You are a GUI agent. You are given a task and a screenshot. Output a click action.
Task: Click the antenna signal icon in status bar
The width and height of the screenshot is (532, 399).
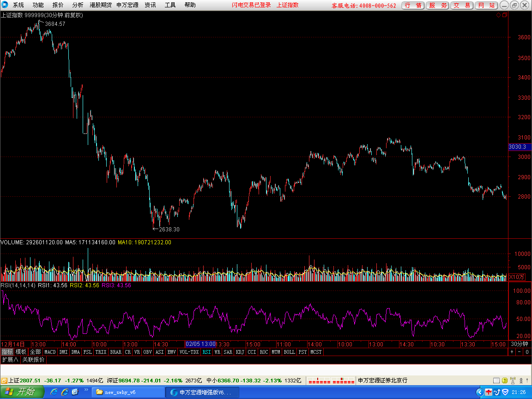pos(513,381)
